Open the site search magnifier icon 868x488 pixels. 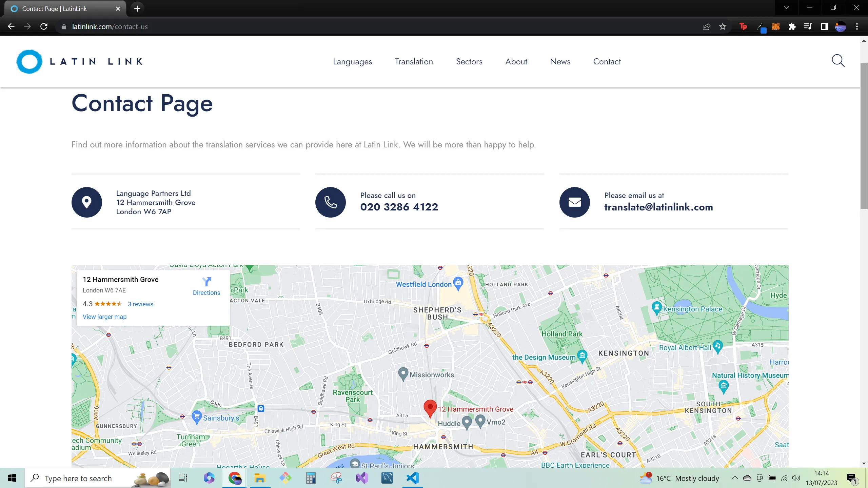click(838, 61)
